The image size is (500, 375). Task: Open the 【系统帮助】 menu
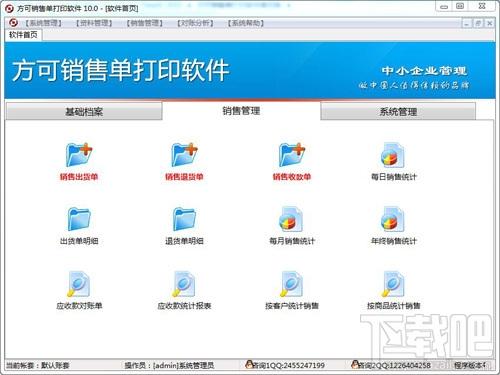pos(246,23)
